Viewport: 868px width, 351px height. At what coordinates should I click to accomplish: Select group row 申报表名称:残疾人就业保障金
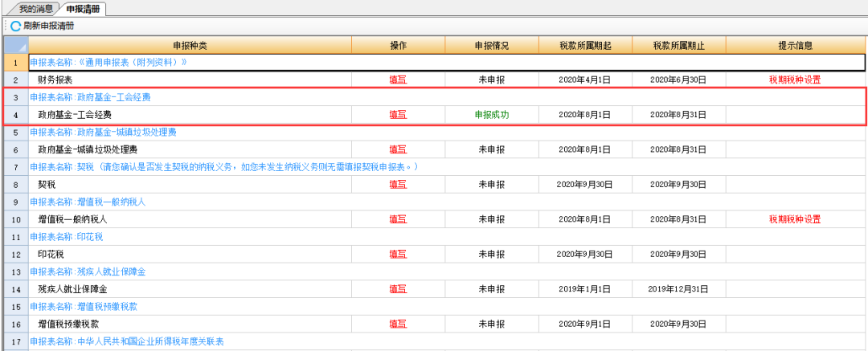pos(446,271)
